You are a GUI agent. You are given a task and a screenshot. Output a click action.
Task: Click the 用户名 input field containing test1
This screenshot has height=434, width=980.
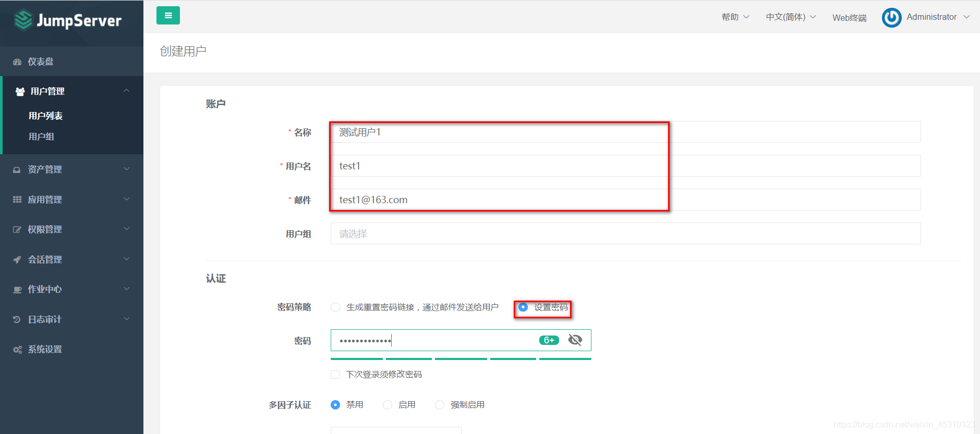[625, 166]
